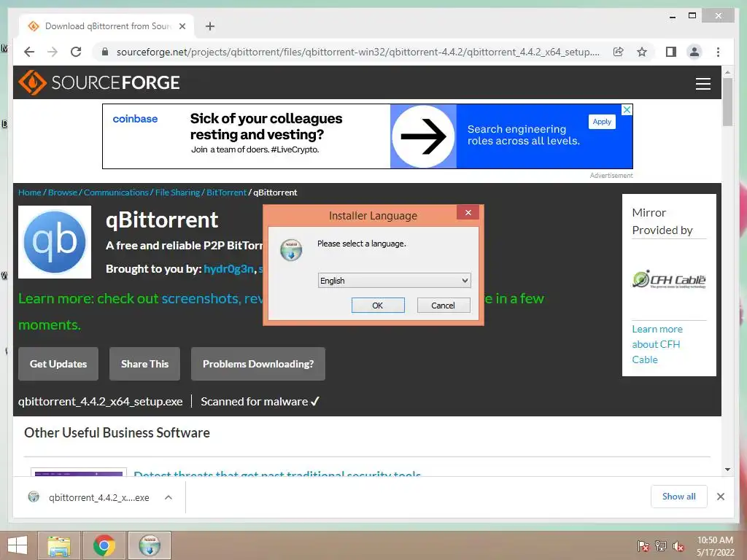Open Chrome side panel icon
The image size is (747, 560).
pos(671,52)
